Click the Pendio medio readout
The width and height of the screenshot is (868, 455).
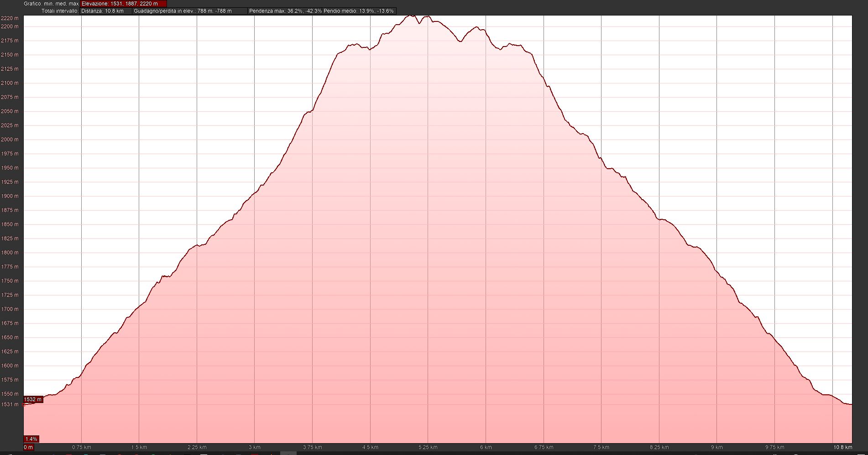tap(359, 11)
